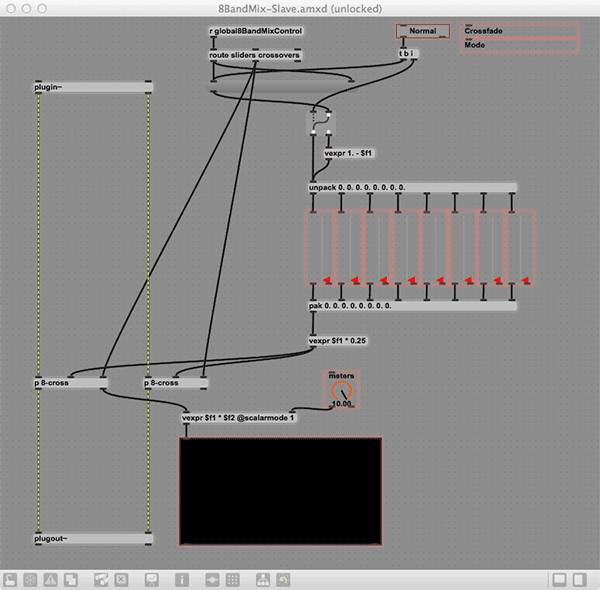
Task: Click the circular arrow icon in toolbar
Action: click(x=283, y=580)
